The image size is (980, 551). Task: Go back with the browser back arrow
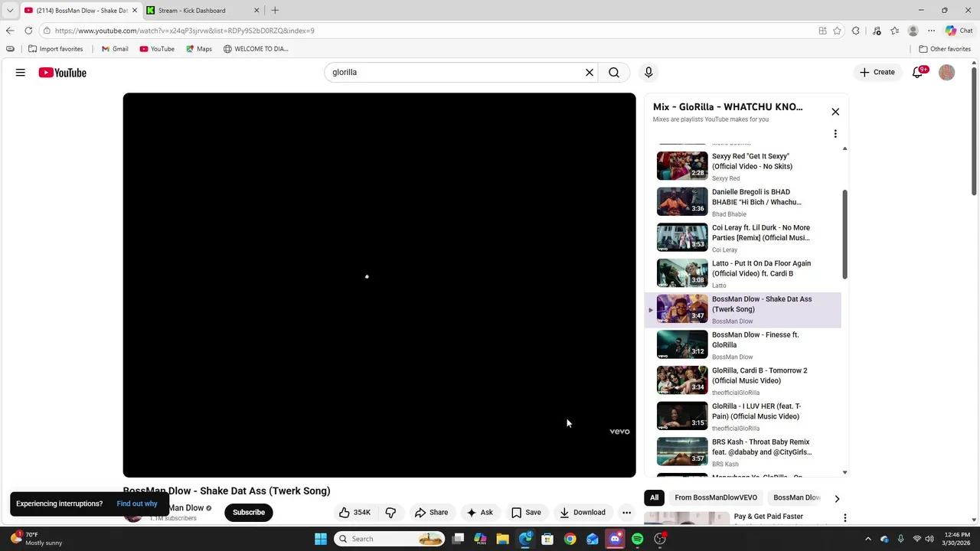click(10, 31)
